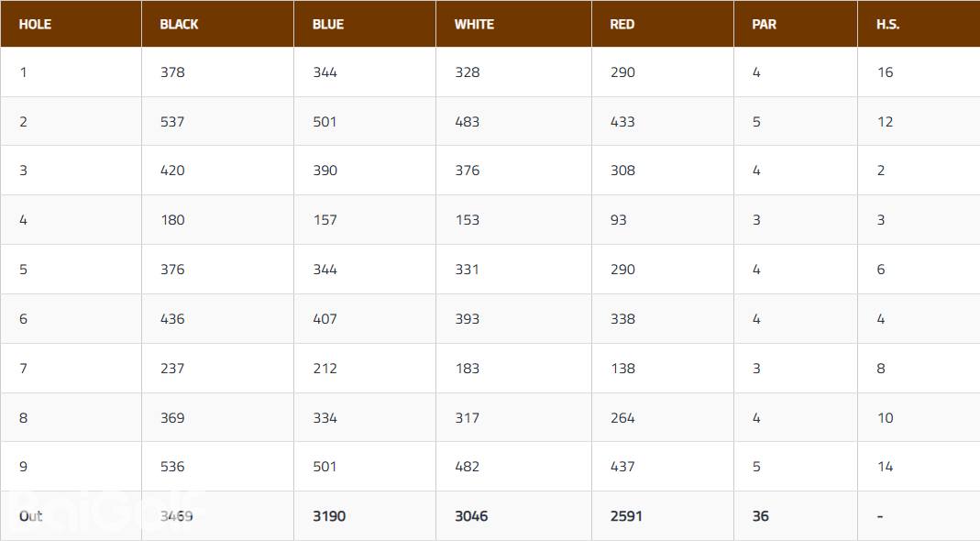Select hole 3 RED yardage 308

pos(622,171)
